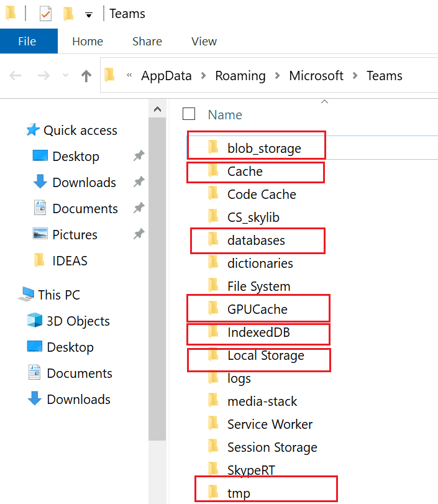Viewport: 438px width, 504px height.
Task: Expand the quick access toolbar dropdown arrow
Action: (89, 14)
